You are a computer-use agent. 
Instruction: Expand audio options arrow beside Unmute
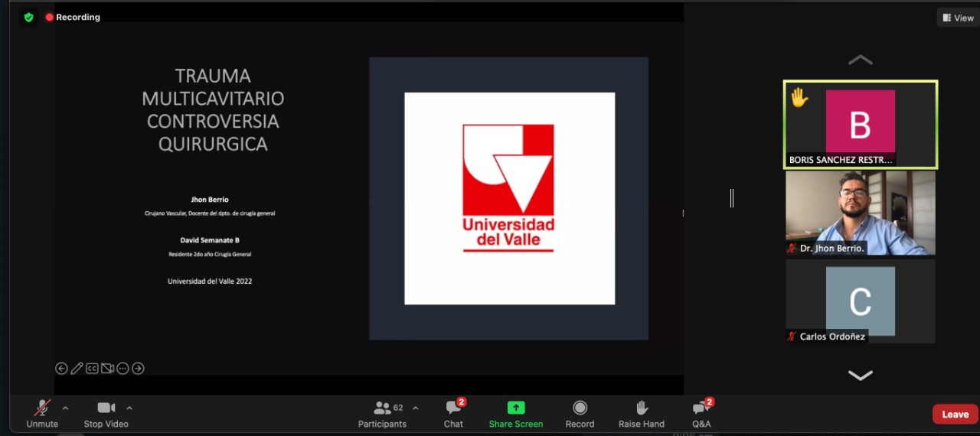(65, 408)
